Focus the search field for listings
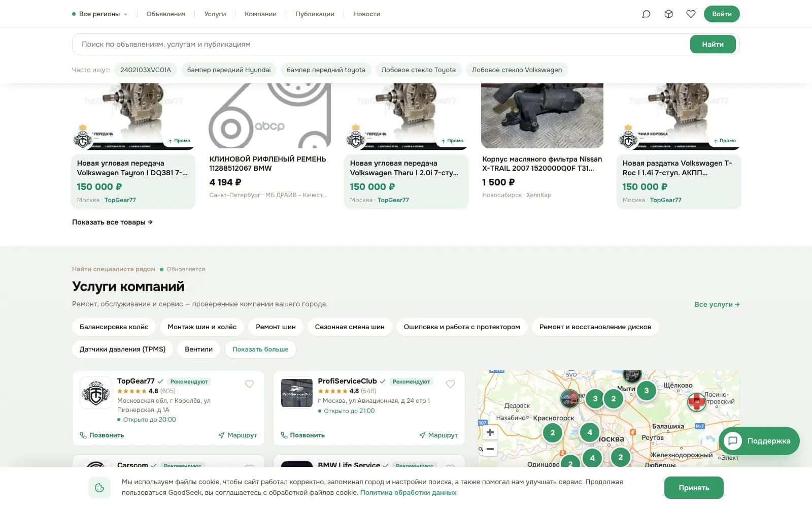 coord(381,44)
